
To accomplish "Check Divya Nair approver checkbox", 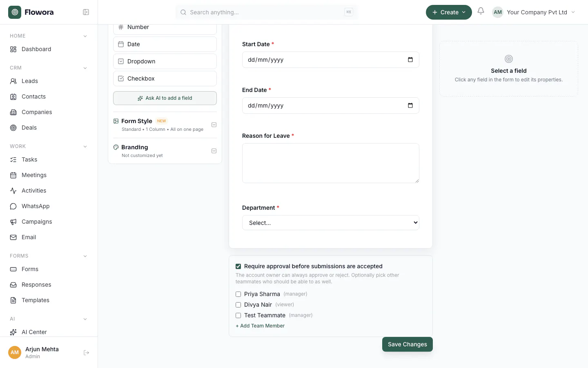I will 238,305.
